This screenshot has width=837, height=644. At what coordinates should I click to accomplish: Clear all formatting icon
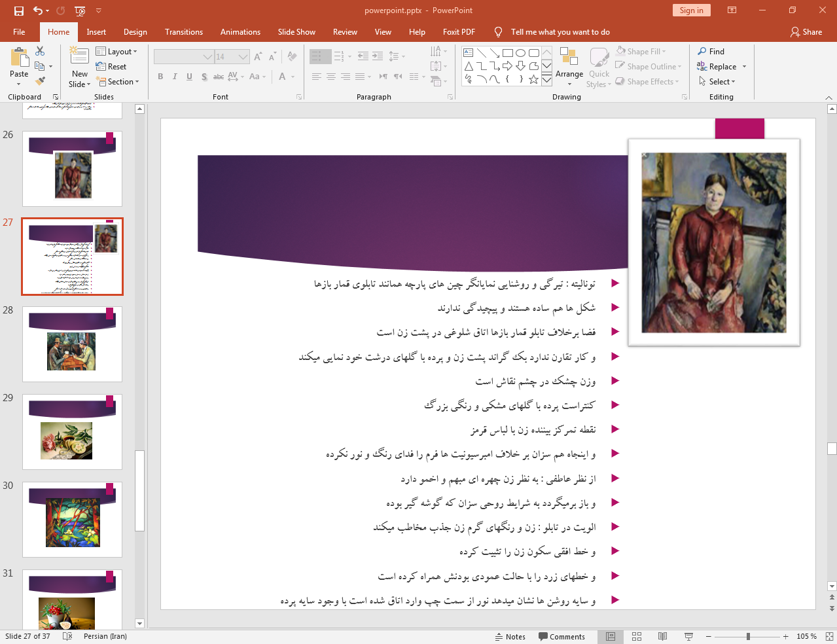tap(293, 57)
